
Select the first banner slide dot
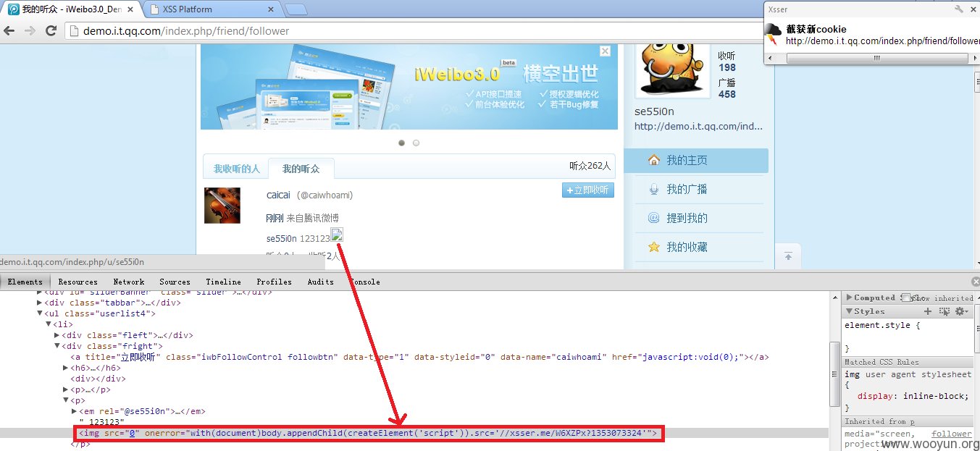402,143
